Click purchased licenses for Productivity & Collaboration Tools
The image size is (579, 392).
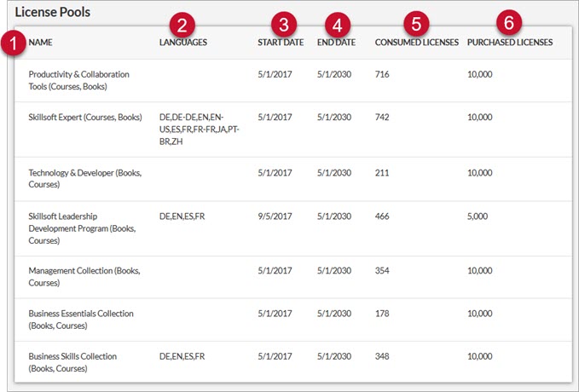pos(480,74)
